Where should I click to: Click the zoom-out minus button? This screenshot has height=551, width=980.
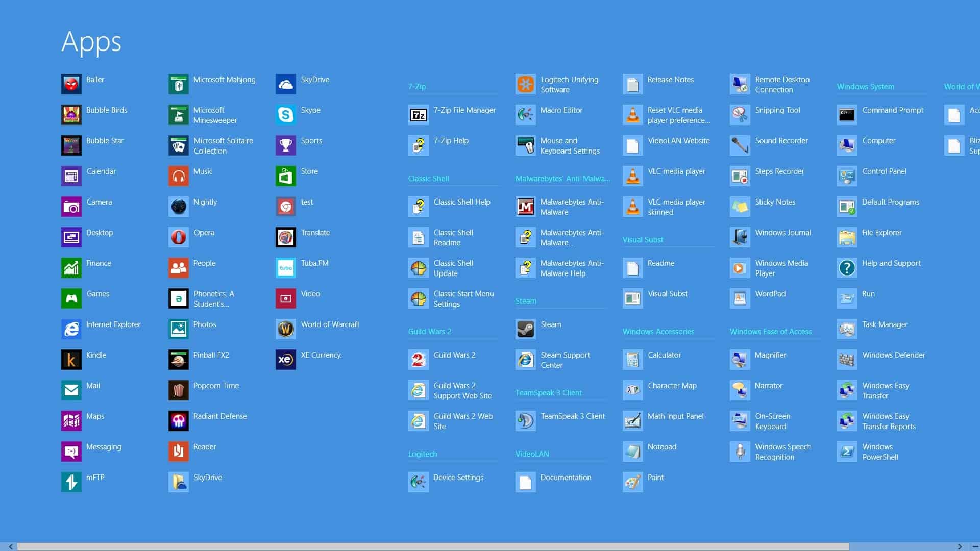(x=975, y=546)
